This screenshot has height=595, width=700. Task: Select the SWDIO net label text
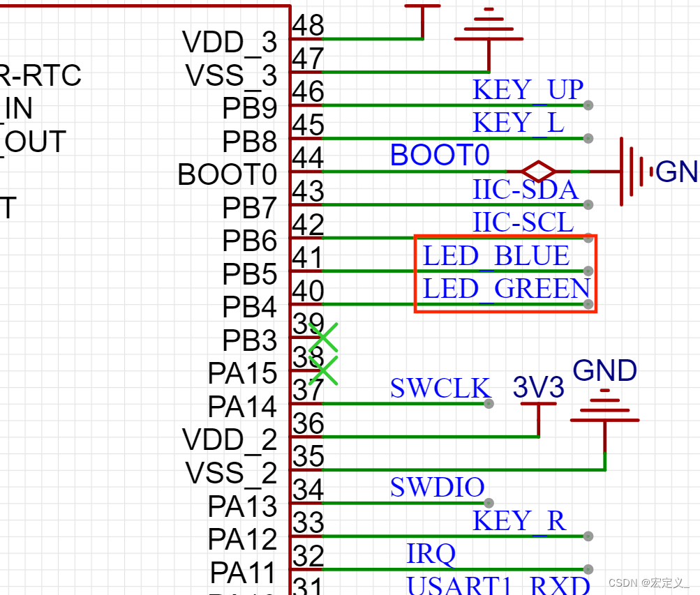click(438, 488)
